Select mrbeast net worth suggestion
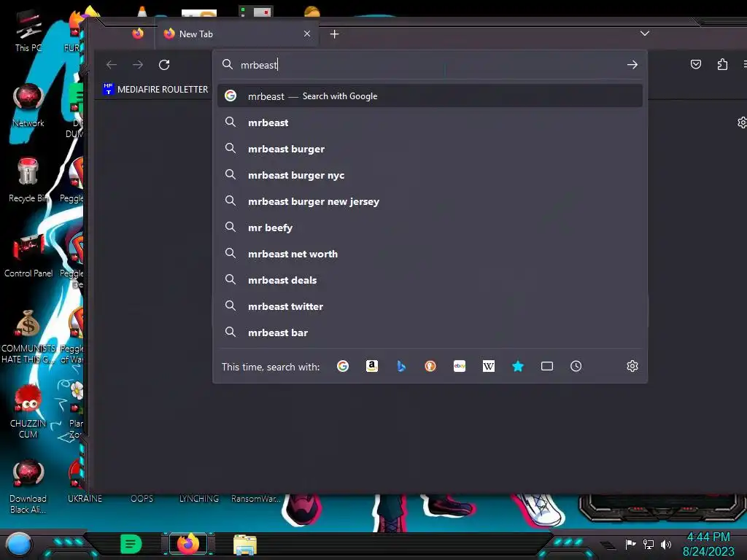 click(430, 254)
